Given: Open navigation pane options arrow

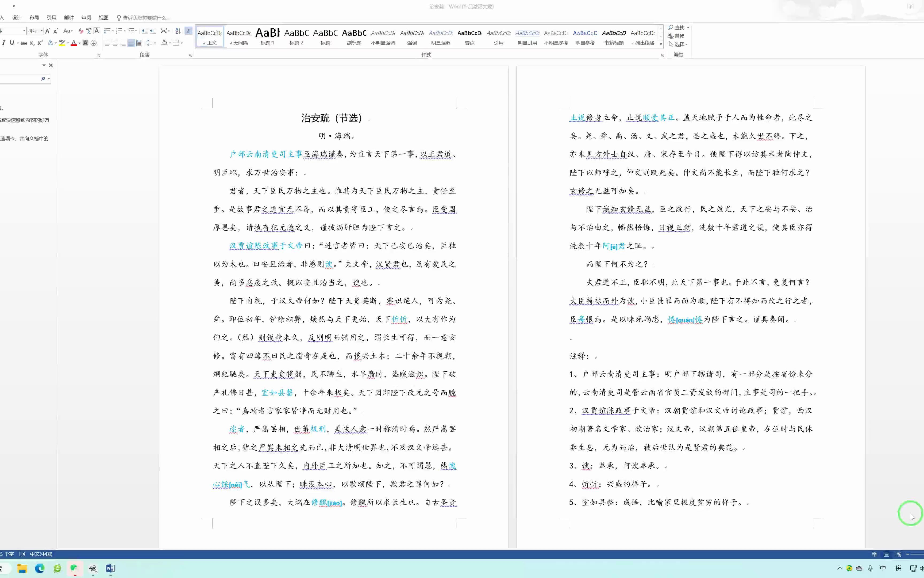Looking at the screenshot, I should click(x=44, y=65).
